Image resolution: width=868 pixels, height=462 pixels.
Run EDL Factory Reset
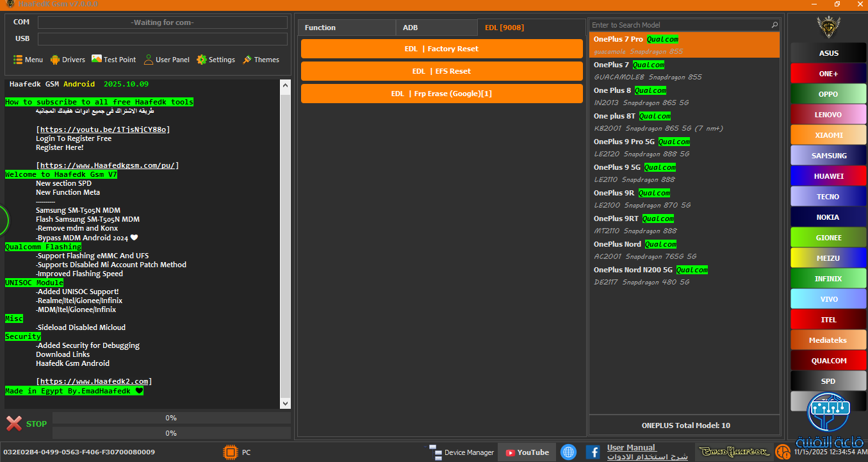pyautogui.click(x=441, y=49)
